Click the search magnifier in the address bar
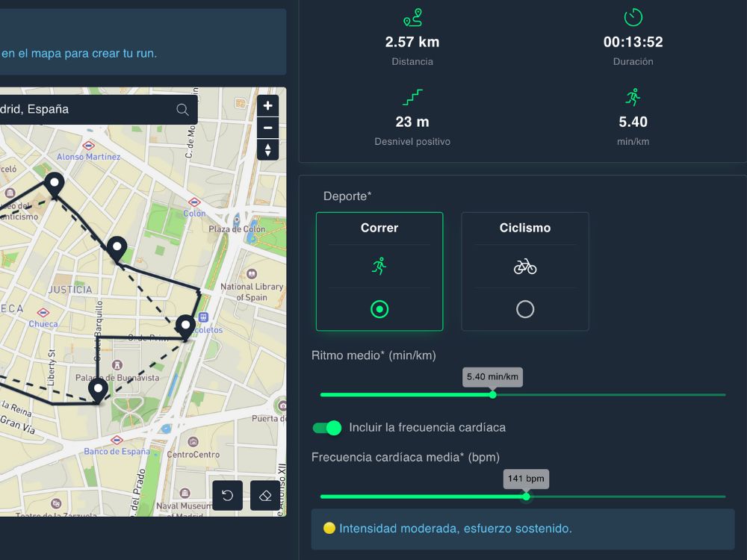The height and width of the screenshot is (560, 747). tap(182, 109)
